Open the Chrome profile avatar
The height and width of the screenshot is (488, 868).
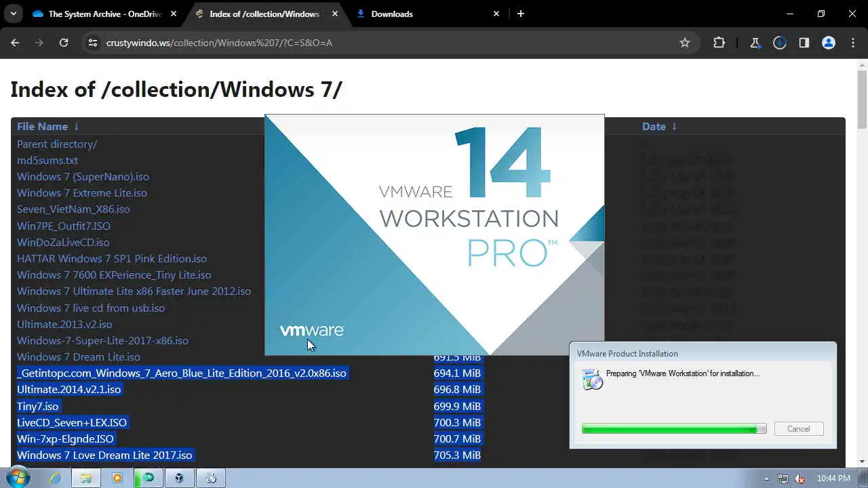tap(829, 43)
